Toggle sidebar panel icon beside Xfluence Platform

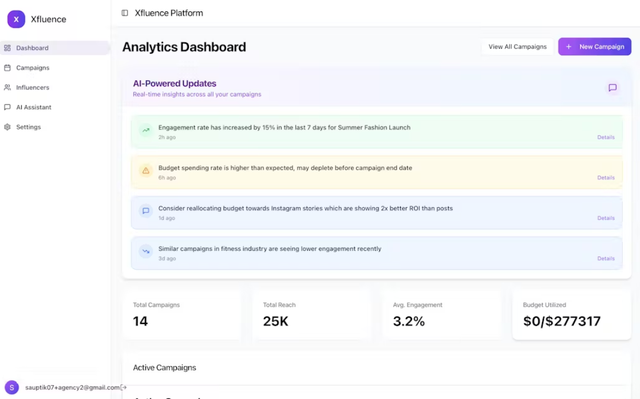tap(125, 13)
